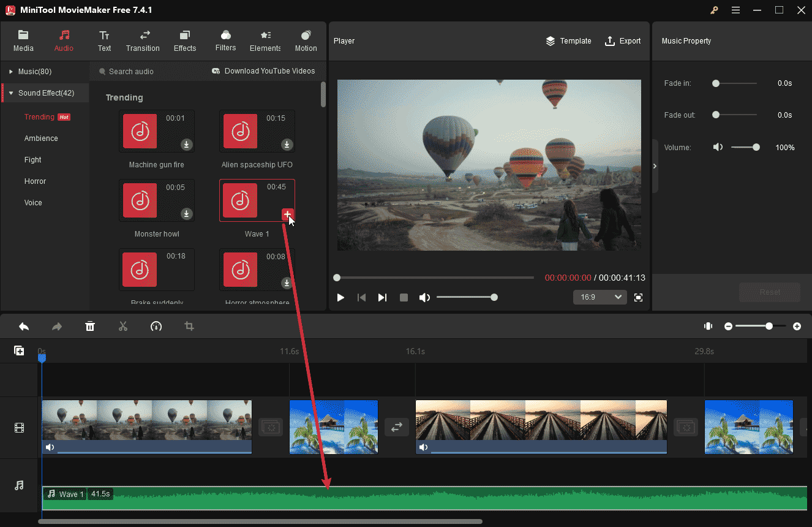
Task: Open the Elements tab
Action: click(265, 41)
